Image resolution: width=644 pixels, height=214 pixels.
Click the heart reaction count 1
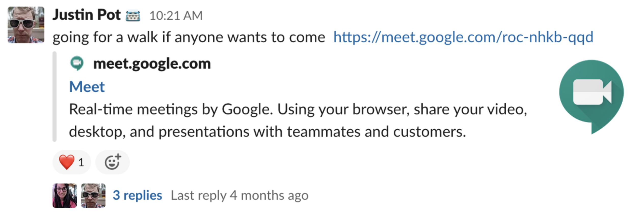coord(81,162)
